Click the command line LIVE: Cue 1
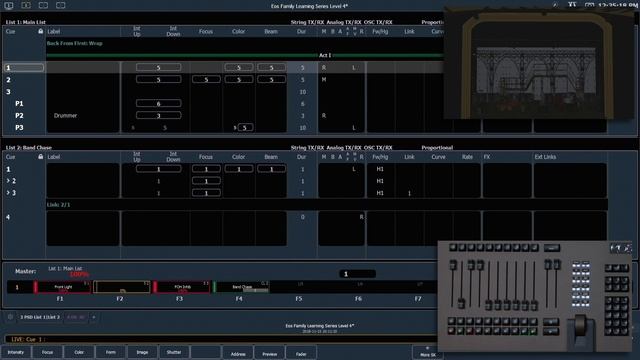This screenshot has width=640, height=360. click(220, 339)
